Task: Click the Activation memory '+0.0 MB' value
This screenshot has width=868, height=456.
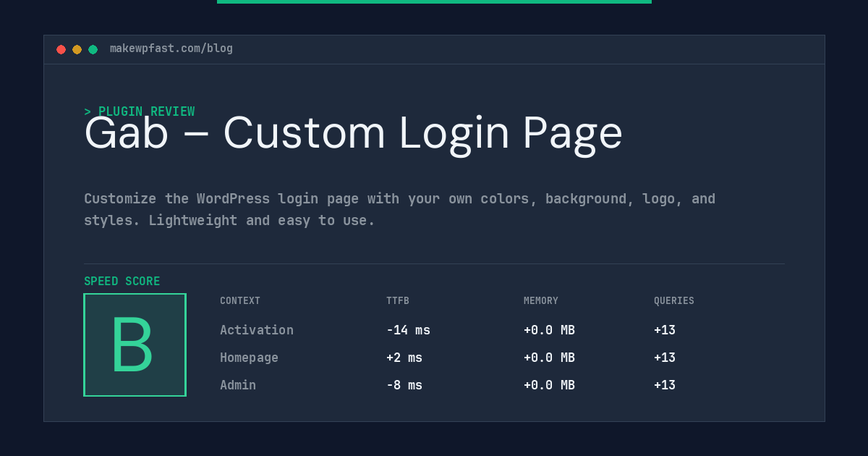Action: coord(549,330)
